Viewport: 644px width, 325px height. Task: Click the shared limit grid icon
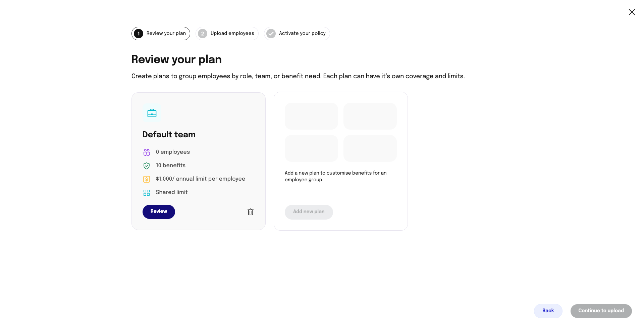pos(147,193)
